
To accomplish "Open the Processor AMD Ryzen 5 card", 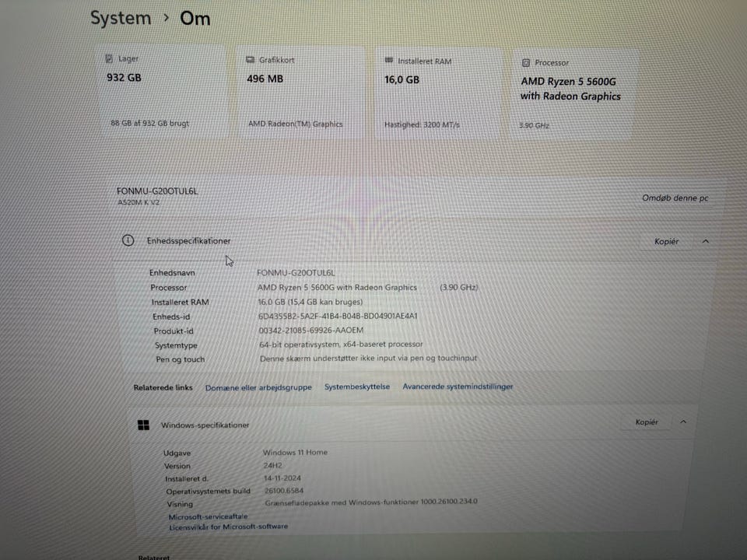I will [573, 94].
